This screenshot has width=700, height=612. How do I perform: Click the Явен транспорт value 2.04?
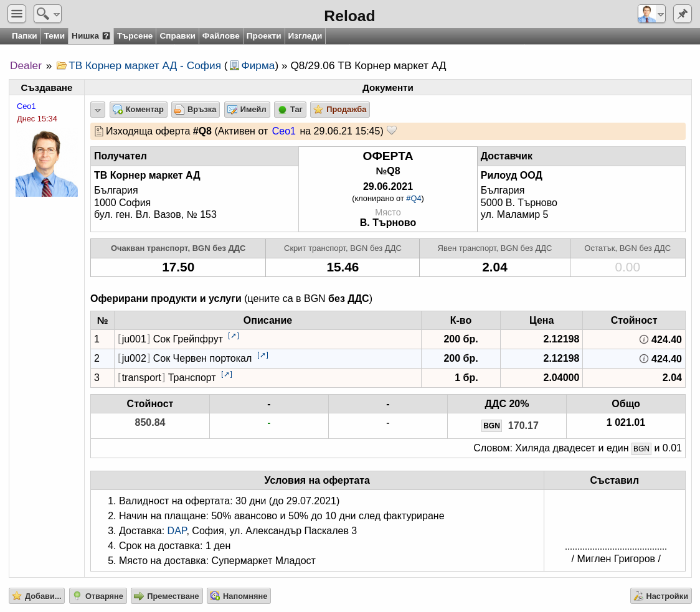(x=494, y=267)
